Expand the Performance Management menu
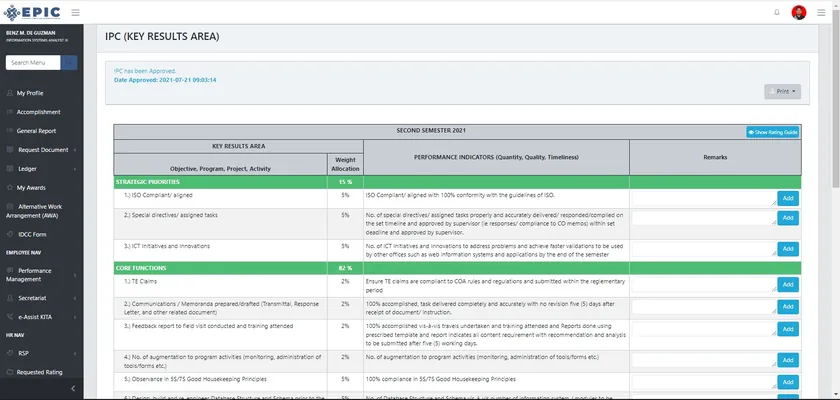The height and width of the screenshot is (400, 840). (41, 275)
